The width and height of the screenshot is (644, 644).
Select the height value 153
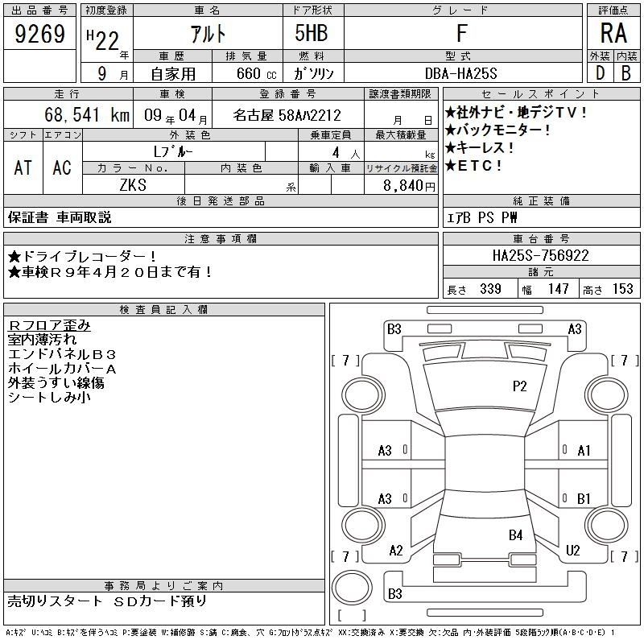[x=622, y=289]
